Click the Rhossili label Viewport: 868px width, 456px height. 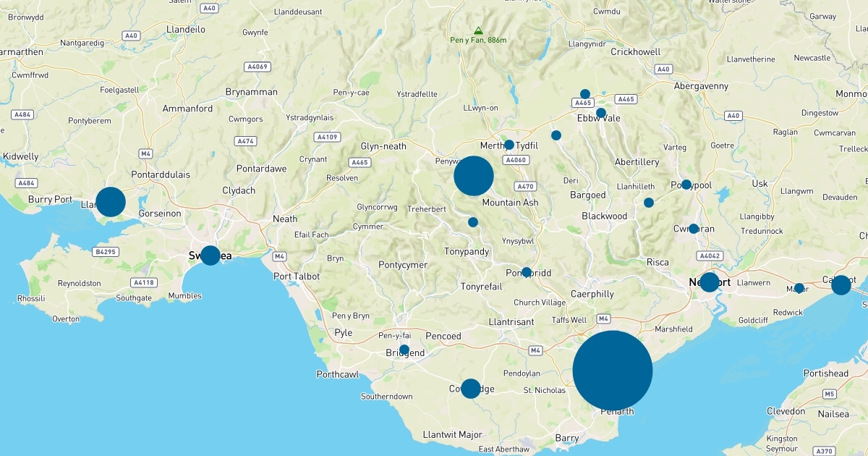[x=32, y=298]
